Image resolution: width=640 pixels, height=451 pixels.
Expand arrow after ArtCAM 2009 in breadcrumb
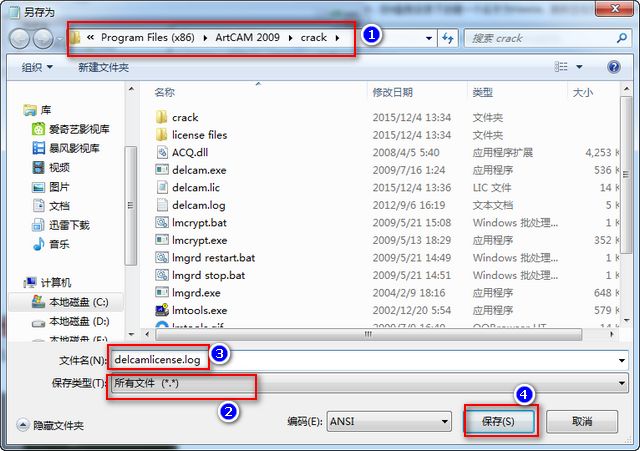[290, 38]
